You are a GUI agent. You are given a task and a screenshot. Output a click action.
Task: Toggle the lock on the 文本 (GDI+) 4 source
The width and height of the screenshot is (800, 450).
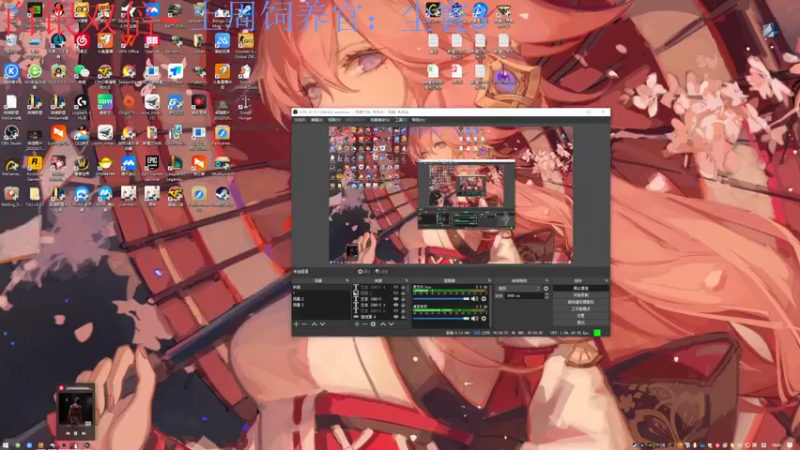[x=403, y=287]
